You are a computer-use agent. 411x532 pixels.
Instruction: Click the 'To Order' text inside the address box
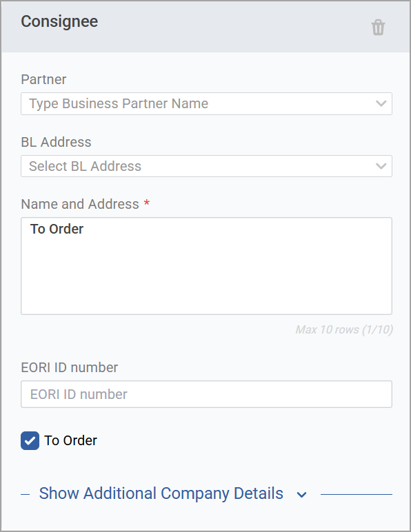(57, 229)
